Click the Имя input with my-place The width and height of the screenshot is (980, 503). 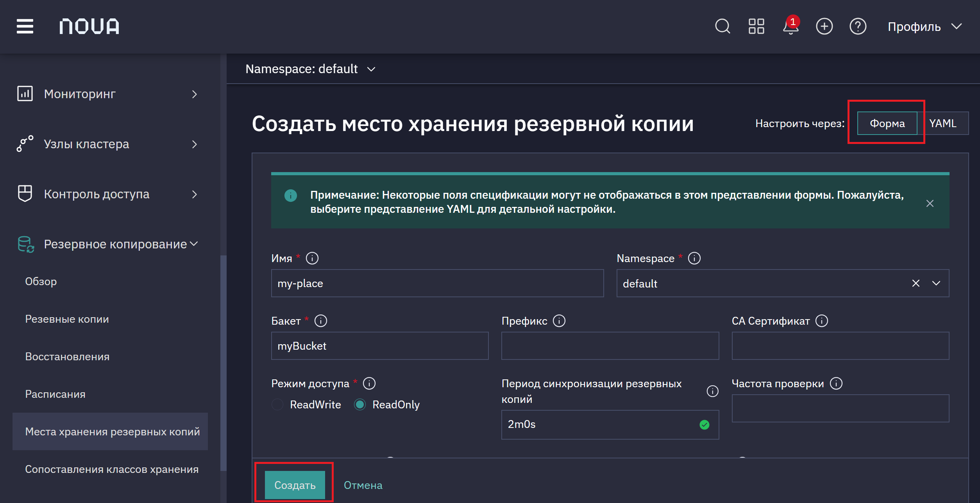[x=437, y=283]
